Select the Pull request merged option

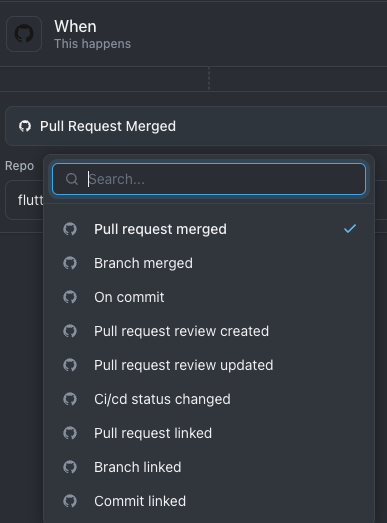tap(209, 229)
